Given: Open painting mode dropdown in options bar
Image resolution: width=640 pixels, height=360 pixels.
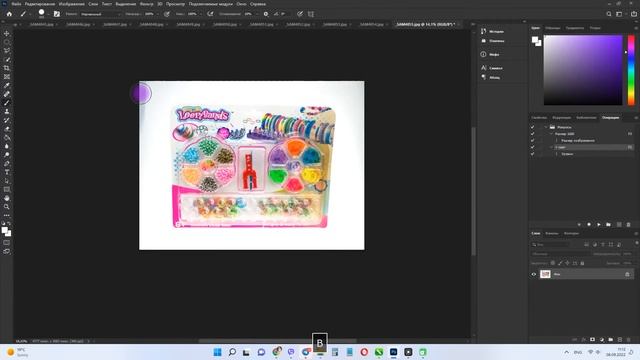Looking at the screenshot, I should coord(100,14).
